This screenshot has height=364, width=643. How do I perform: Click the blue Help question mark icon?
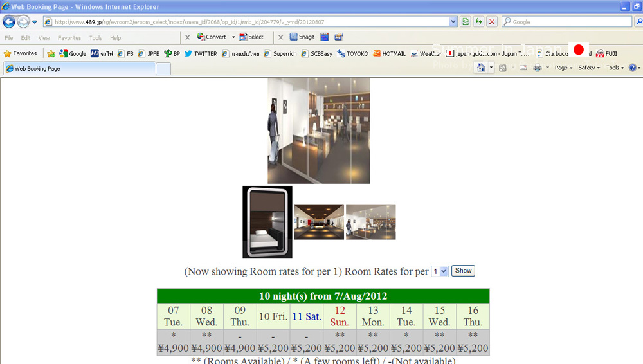[633, 68]
